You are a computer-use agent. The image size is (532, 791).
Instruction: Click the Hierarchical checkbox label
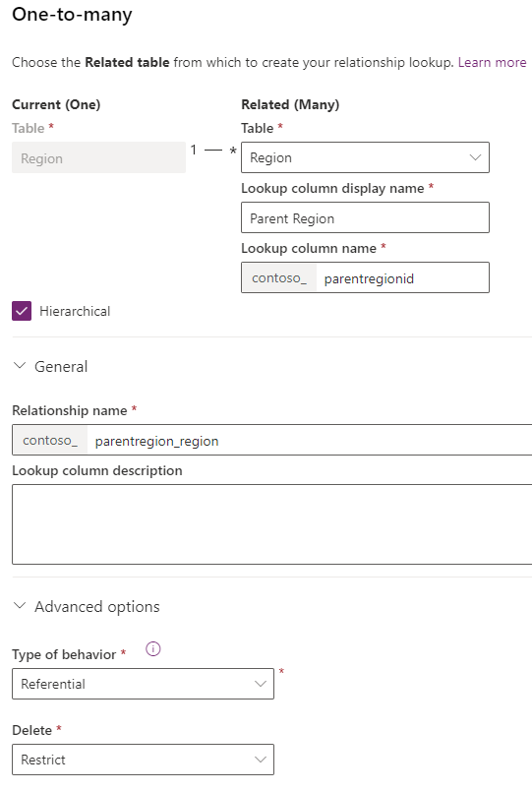click(75, 311)
